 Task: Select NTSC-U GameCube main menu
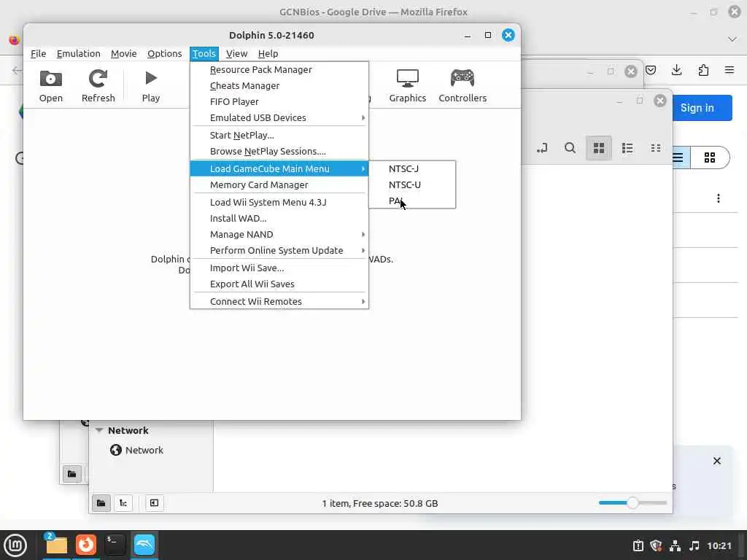pyautogui.click(x=412, y=184)
